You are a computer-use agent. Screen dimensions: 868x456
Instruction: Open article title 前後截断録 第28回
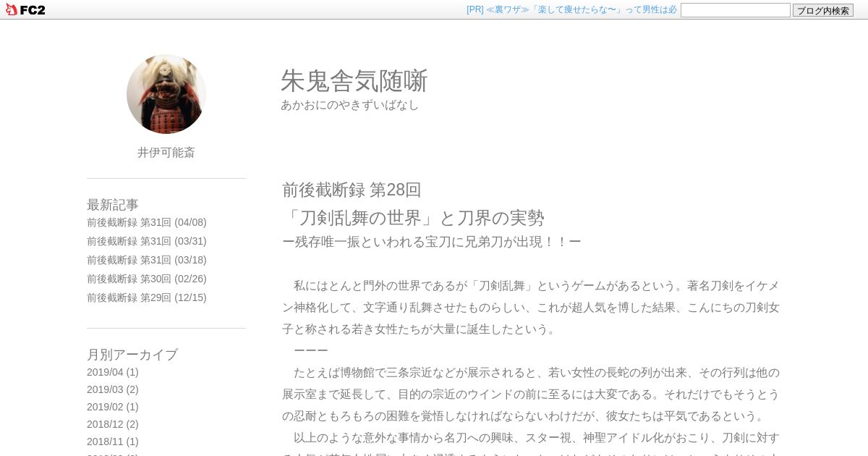[x=352, y=190]
